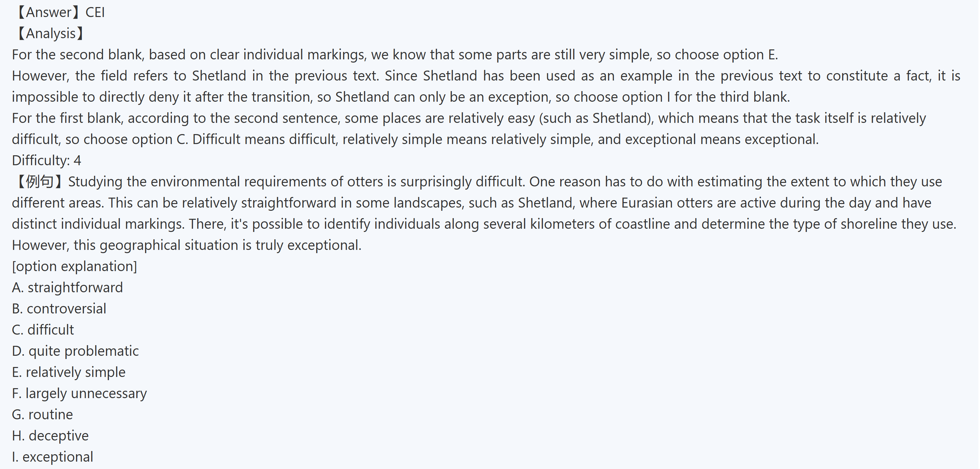Click the line starting 'However, the field refers'
Screen dimensions: 980x469
coord(486,76)
